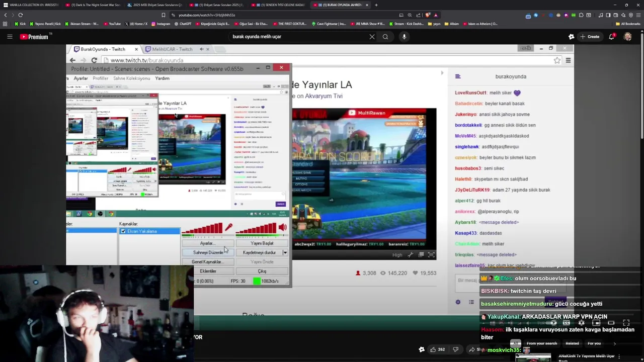Open the YouTube account avatar menu
644x362 pixels.
[x=627, y=37]
